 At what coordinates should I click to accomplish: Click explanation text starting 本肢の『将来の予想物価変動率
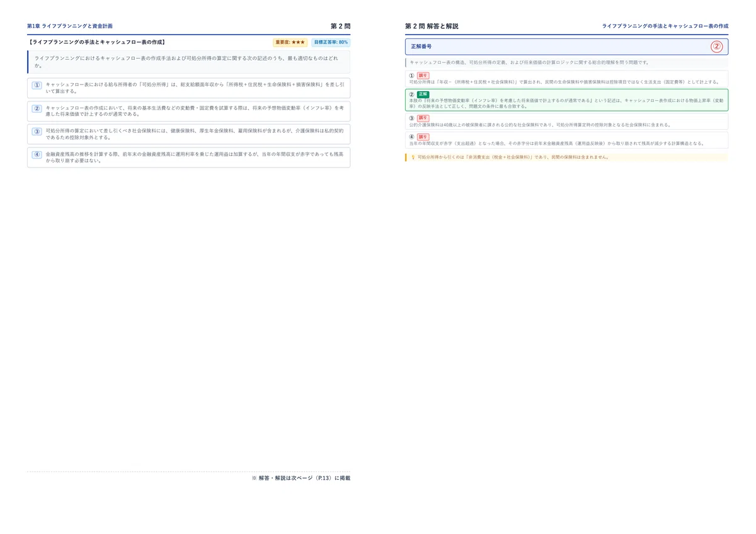point(566,103)
